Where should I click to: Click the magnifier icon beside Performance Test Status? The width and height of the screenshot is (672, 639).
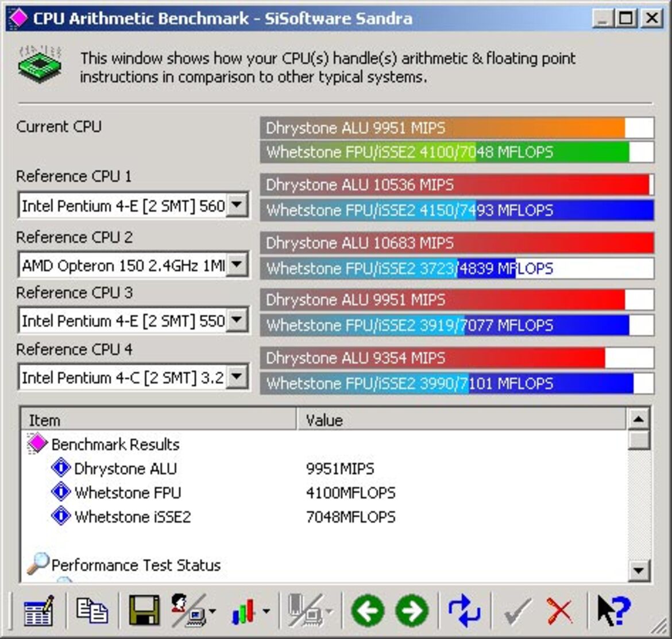[x=38, y=563]
